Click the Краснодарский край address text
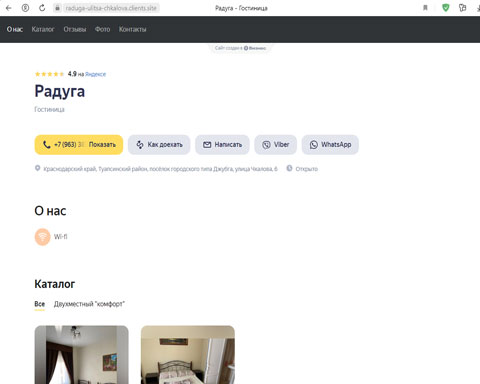Viewport: 480px width, 384px height. pos(160,169)
